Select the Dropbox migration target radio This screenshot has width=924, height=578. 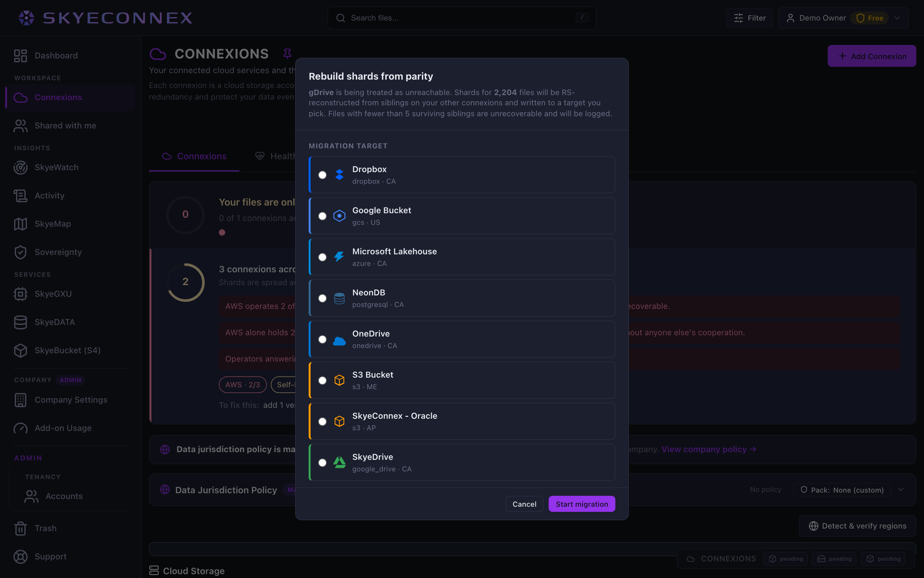(x=322, y=175)
